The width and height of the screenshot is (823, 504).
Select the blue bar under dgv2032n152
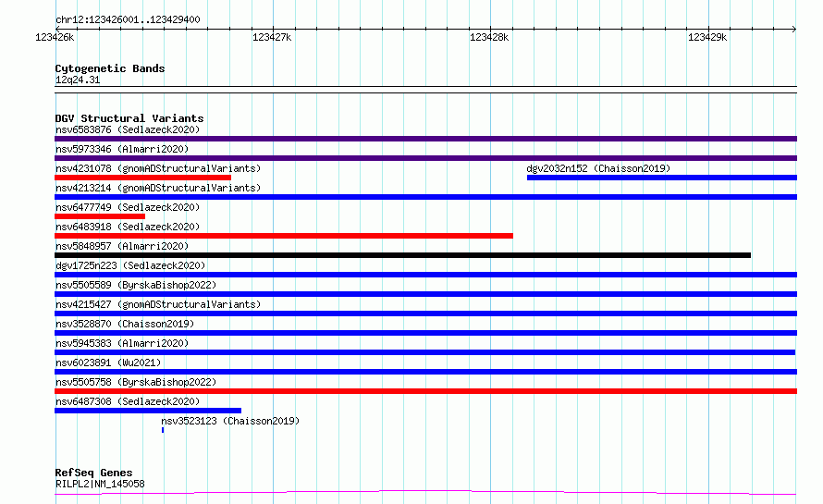(662, 178)
